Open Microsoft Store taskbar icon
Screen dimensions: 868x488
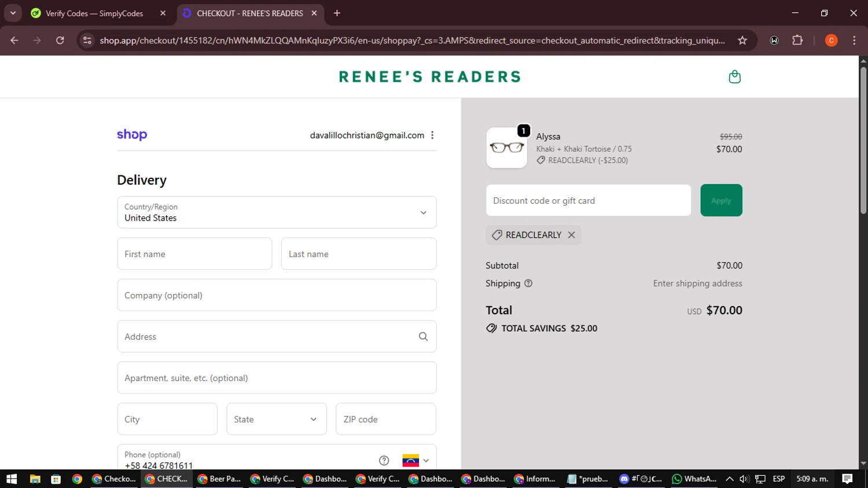(x=56, y=479)
